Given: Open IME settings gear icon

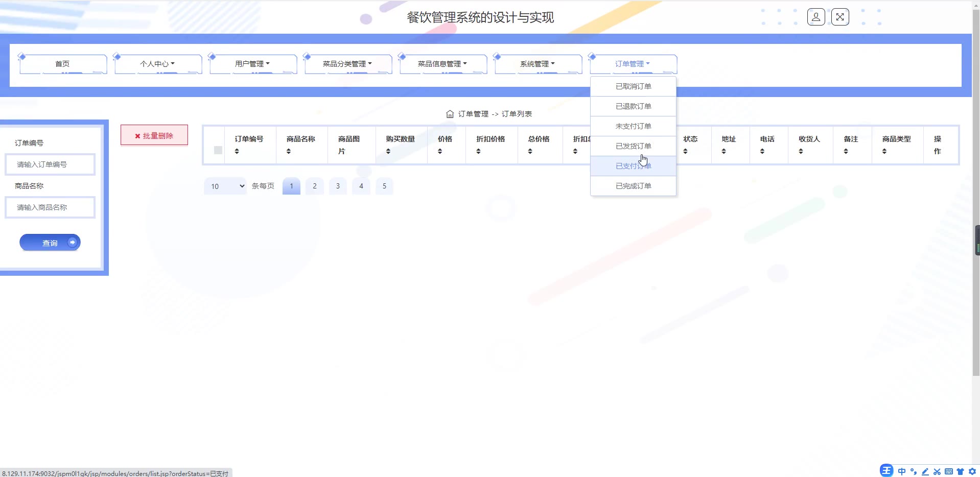Looking at the screenshot, I should point(972,471).
